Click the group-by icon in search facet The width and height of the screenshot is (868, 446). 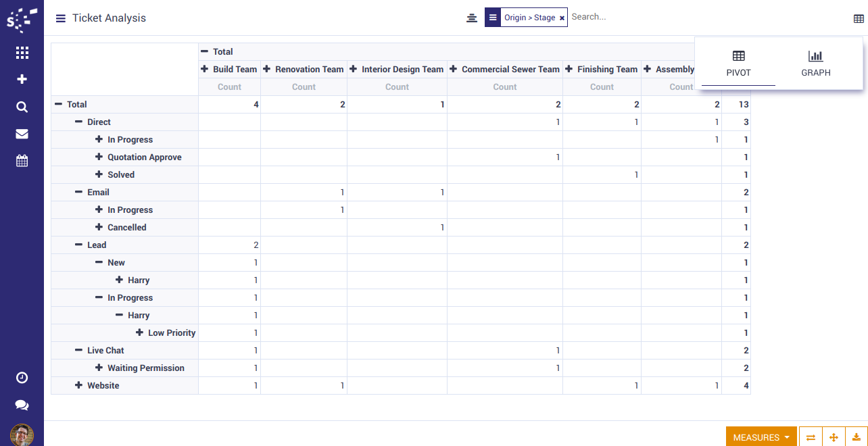[493, 18]
